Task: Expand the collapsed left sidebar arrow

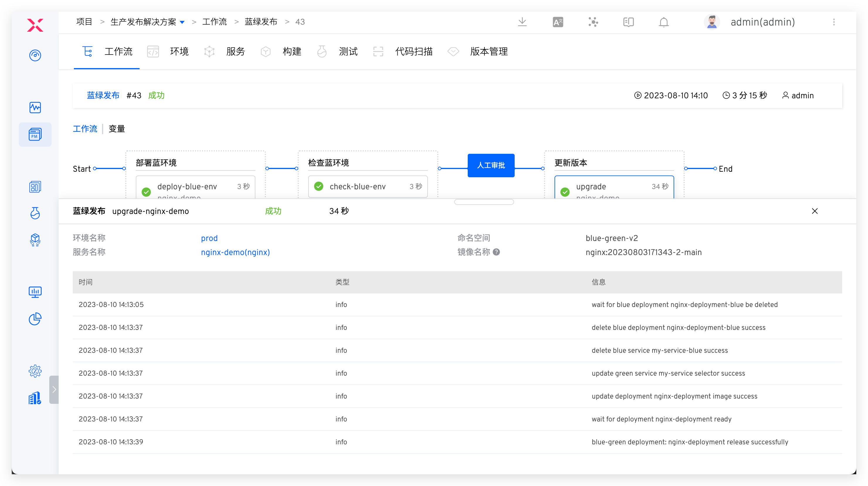Action: click(54, 389)
